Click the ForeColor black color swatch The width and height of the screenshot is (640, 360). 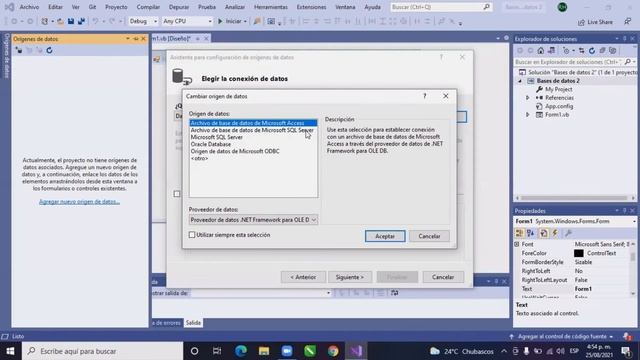(578, 253)
